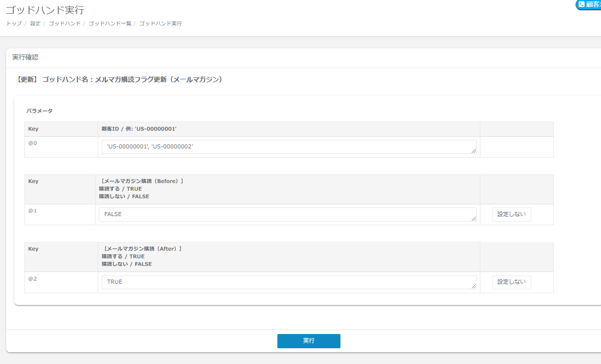Viewport: 601px width, 364px height.
Task: Click the 実行確認 panel header text
Action: point(25,57)
